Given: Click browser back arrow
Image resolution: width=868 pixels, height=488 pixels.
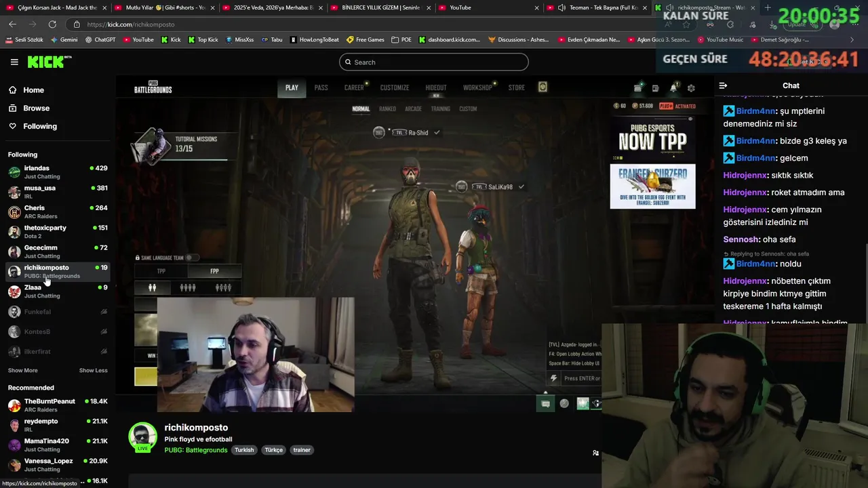Looking at the screenshot, I should (x=12, y=24).
